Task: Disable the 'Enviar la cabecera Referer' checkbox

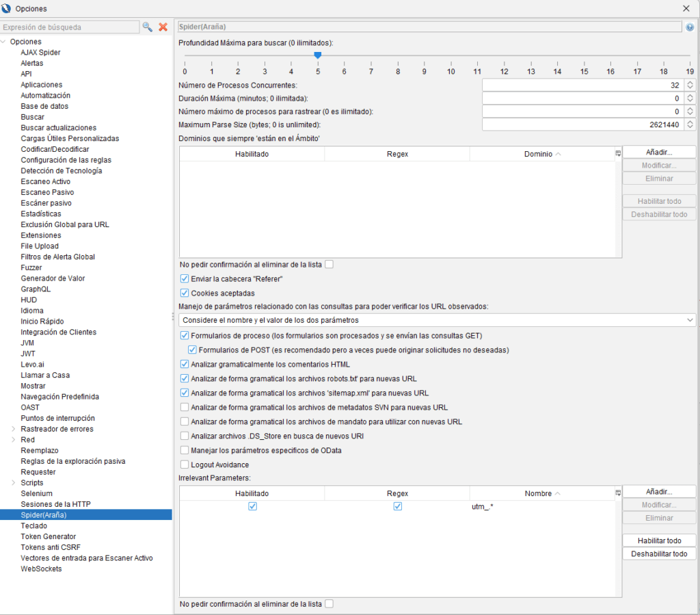Action: (185, 279)
